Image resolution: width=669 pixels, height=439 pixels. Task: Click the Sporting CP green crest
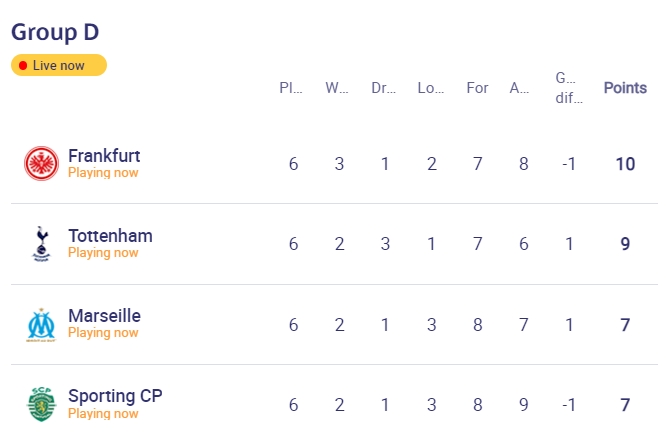pyautogui.click(x=41, y=404)
